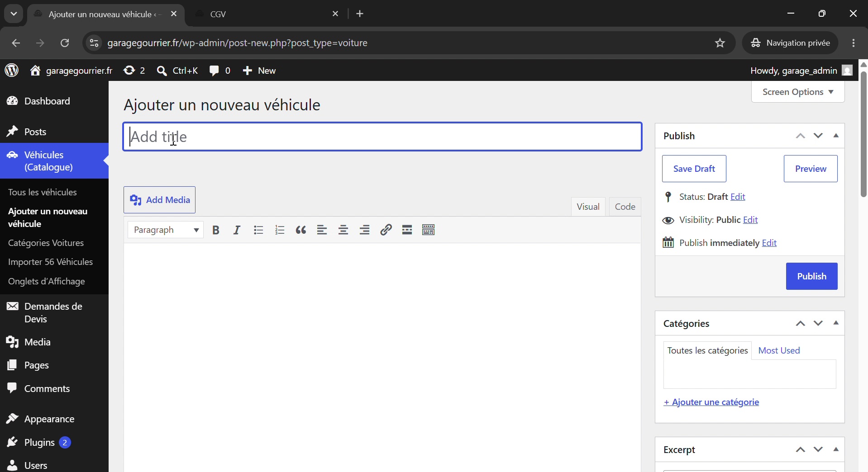Open Posts menu in sidebar
The width and height of the screenshot is (868, 472).
click(x=54, y=132)
